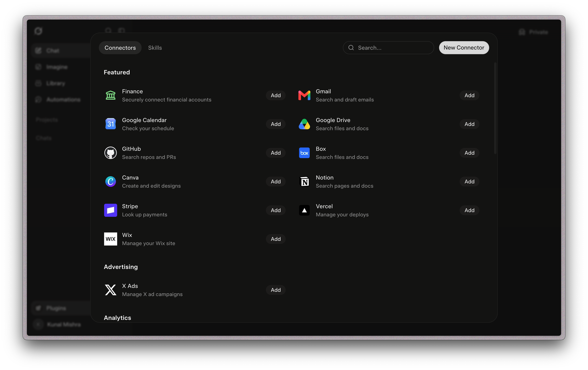Add the Canva connector
Viewport: 588px width, 370px height.
pyautogui.click(x=276, y=182)
